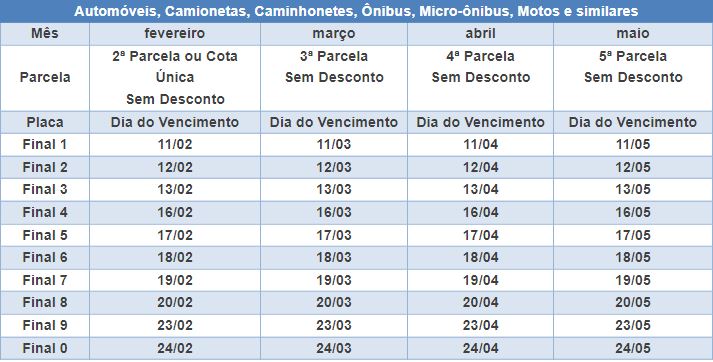The height and width of the screenshot is (362, 713).
Task: Select the Final 5 row label
Action: pos(45,235)
